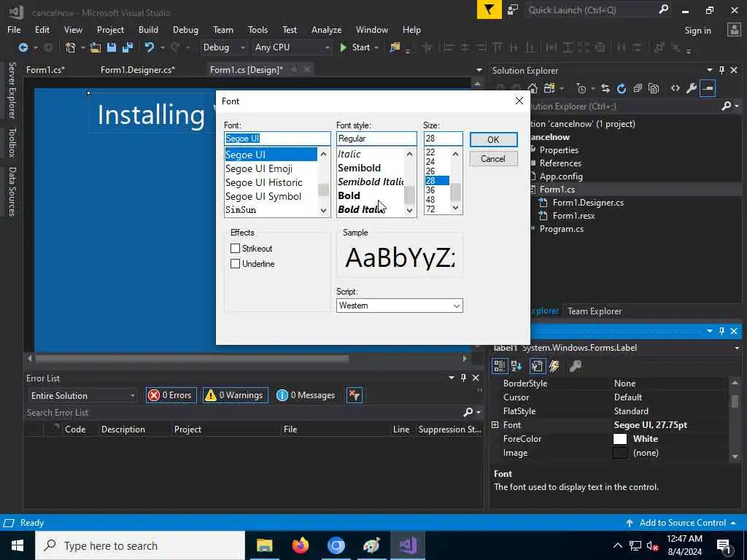This screenshot has height=560, width=747.
Task: Open the document tabs overflow dropdown
Action: click(x=479, y=70)
